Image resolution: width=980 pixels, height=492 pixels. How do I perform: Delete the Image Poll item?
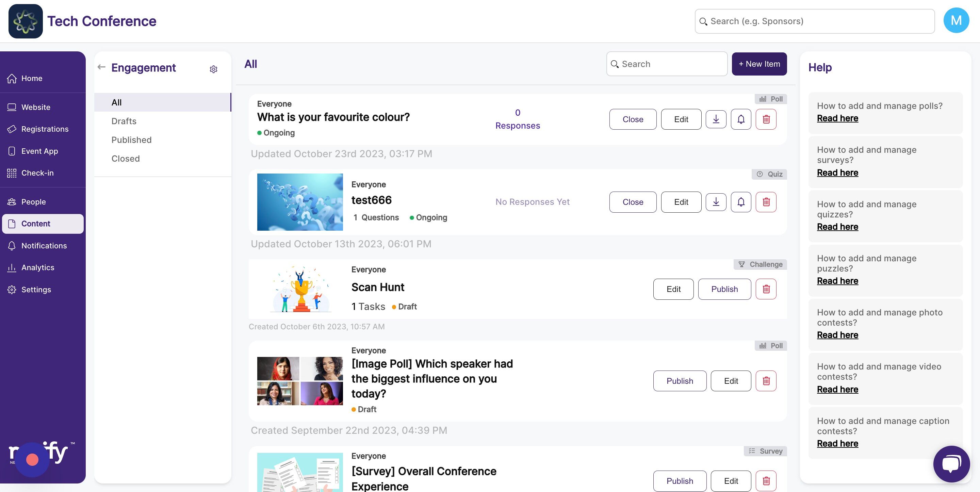[766, 380]
